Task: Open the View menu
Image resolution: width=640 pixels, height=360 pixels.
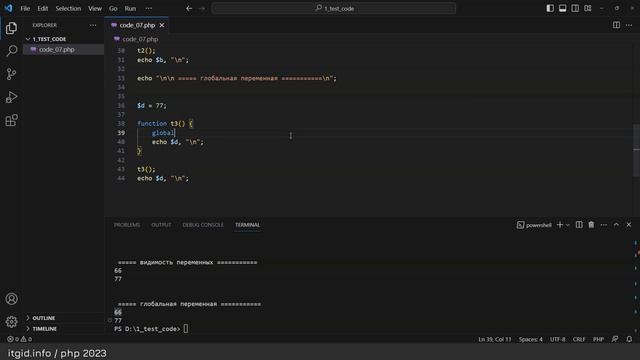Action: tap(95, 8)
